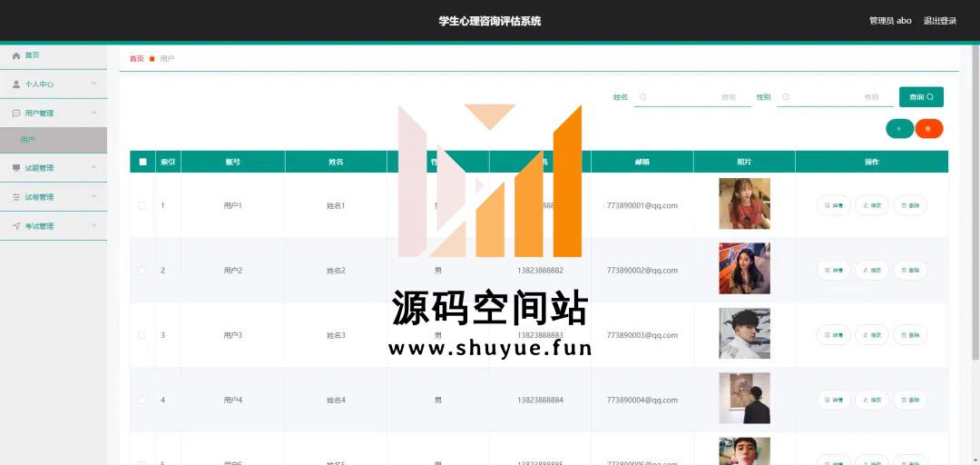Add a new user with the green plus button
Image resolution: width=980 pixels, height=465 pixels.
pos(899,129)
